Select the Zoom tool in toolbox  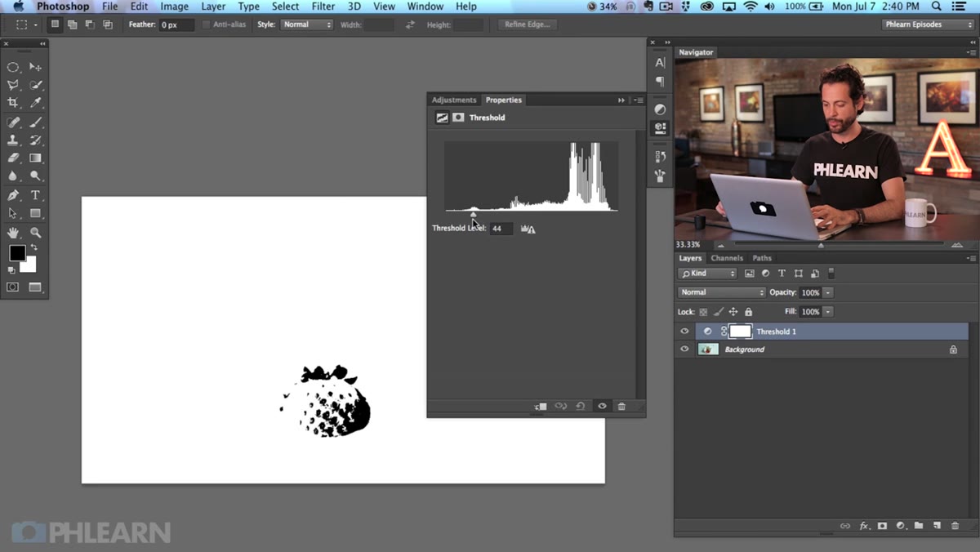tap(36, 233)
